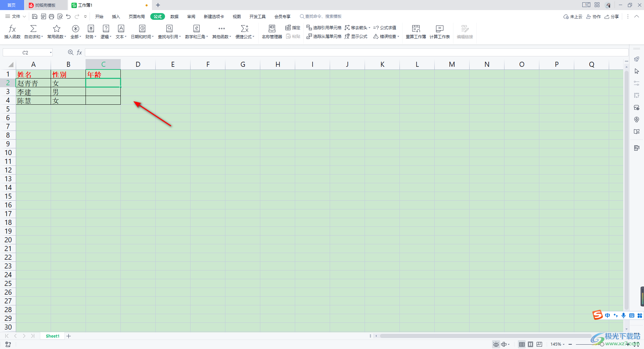The width and height of the screenshot is (644, 349).
Task: Click the Insert Function fx ribbon icon
Action: tap(12, 29)
